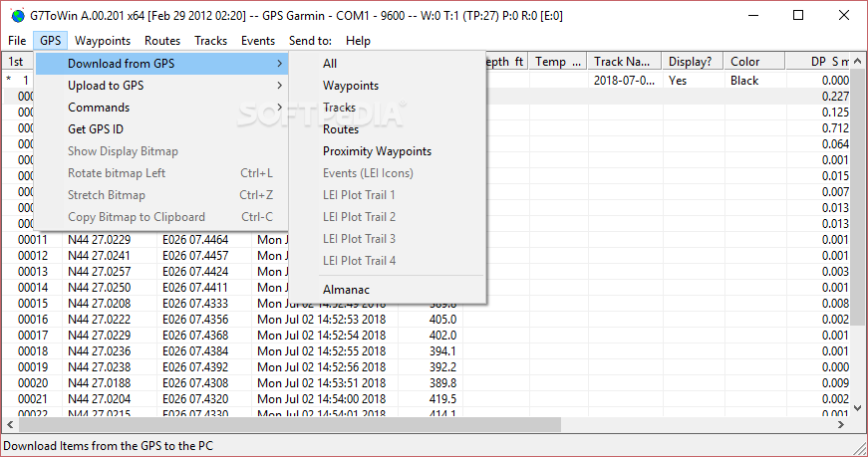
Task: Click timestamp Mon Jul 02 14:52:53 2018
Action: 321,320
